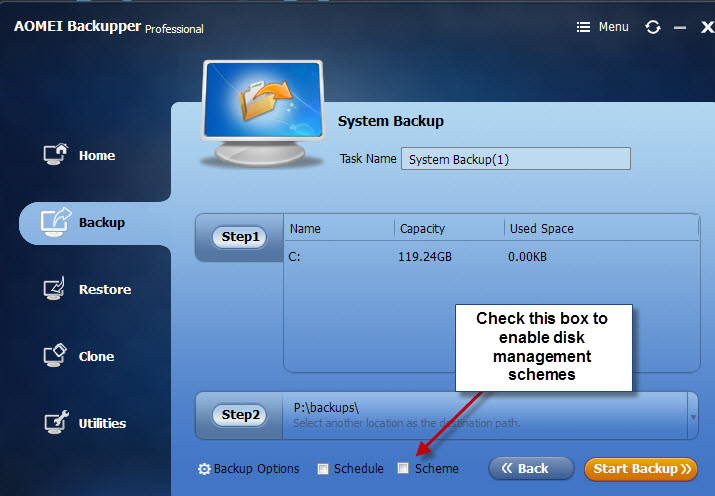Select the C: partition row
Viewport: 715px width, 496px height.
[492, 257]
